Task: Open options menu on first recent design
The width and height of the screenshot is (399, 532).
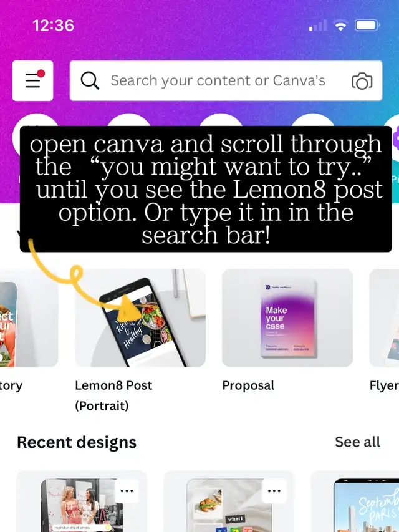Action: 127,491
